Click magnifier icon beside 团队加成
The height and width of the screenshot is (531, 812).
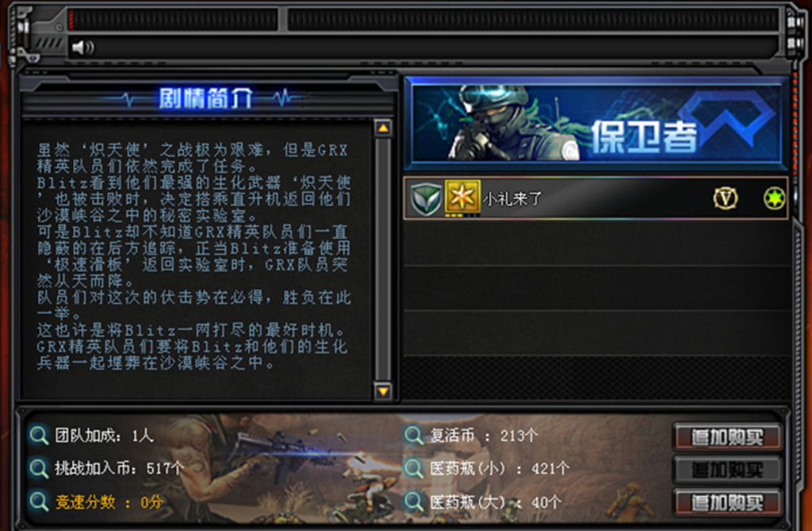pyautogui.click(x=38, y=435)
